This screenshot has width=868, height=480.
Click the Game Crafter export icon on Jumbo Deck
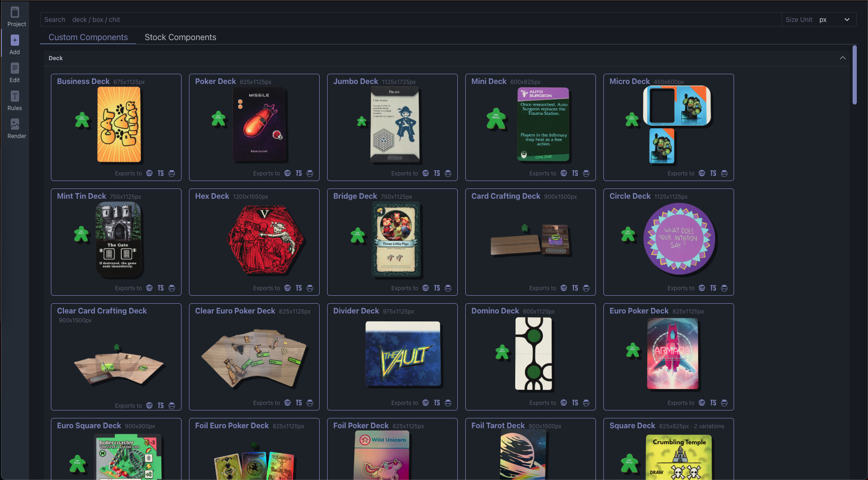click(x=426, y=174)
